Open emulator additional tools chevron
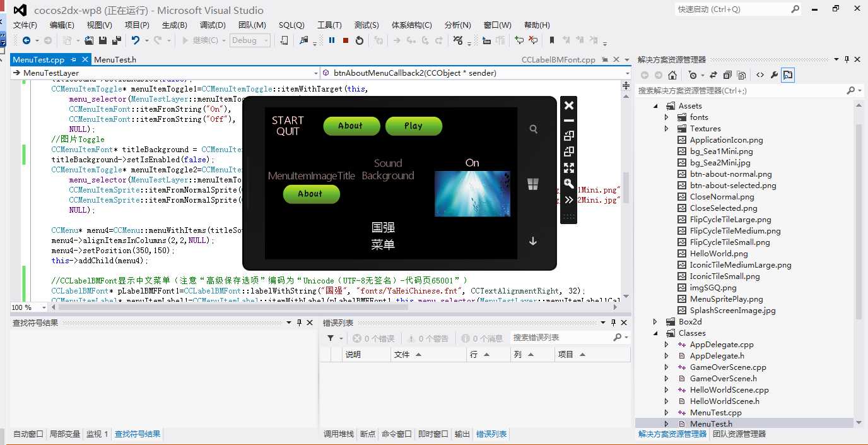The width and height of the screenshot is (868, 445). (569, 199)
